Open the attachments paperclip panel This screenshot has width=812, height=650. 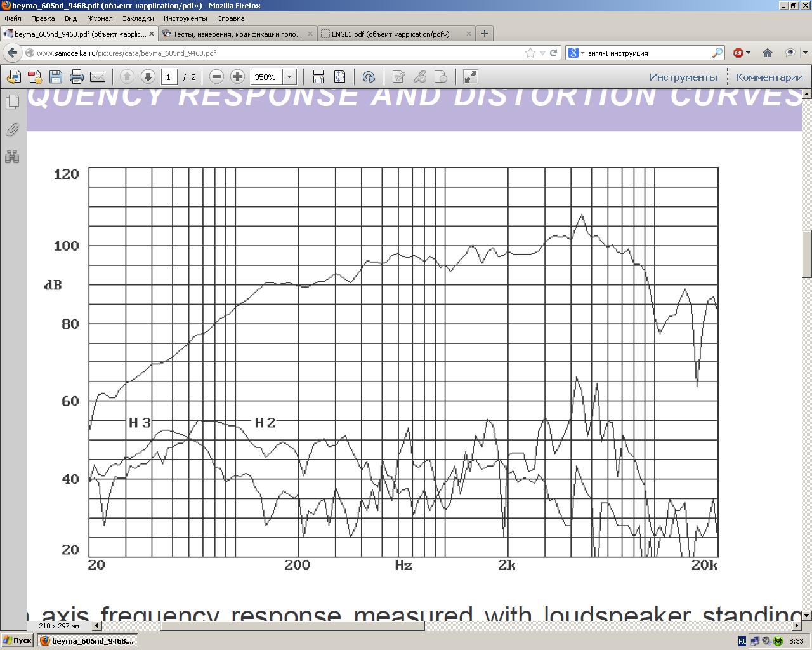point(12,129)
